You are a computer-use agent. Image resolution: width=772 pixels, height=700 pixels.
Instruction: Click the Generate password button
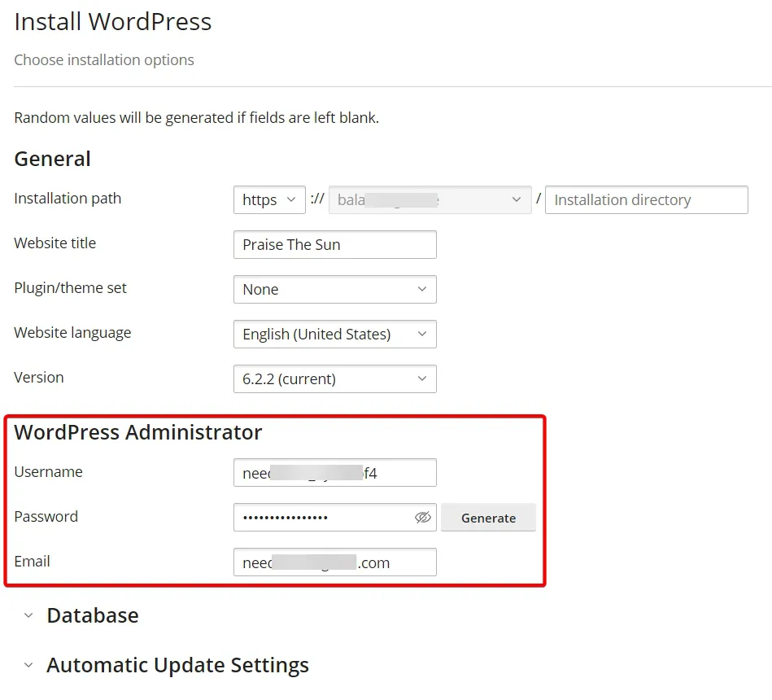tap(488, 518)
